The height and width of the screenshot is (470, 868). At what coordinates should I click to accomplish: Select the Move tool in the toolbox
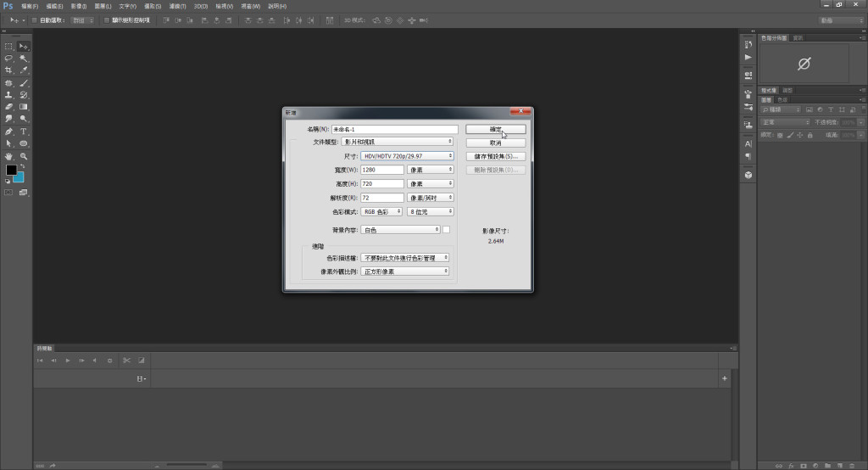pyautogui.click(x=24, y=46)
